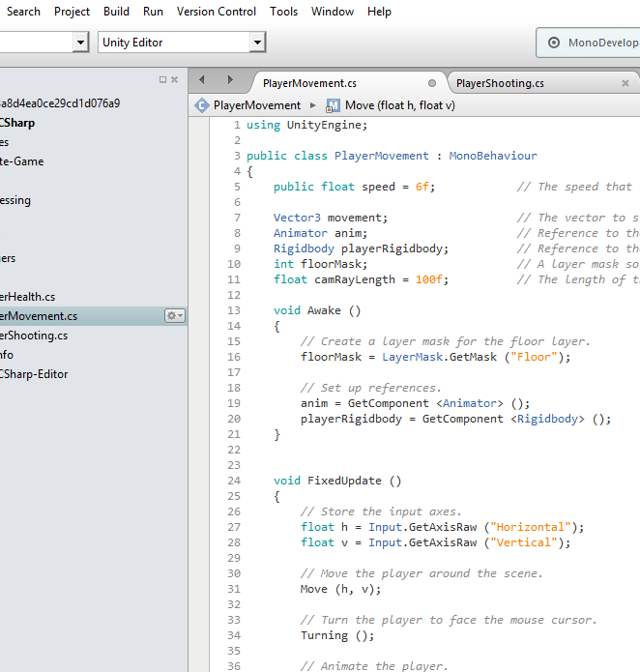Open gear options for erMovement.cs file

tap(175, 316)
